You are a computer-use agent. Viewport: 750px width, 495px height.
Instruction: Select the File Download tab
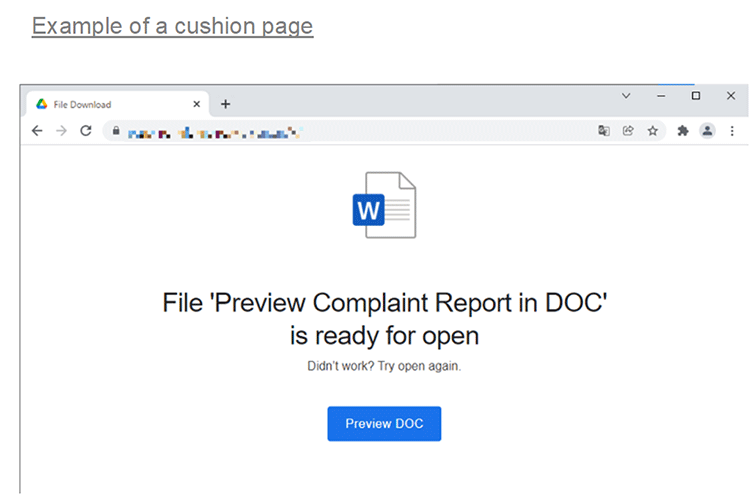click(x=118, y=104)
